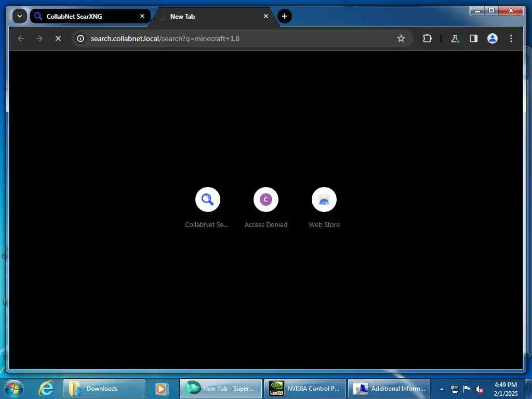Open the tab search dropdown arrow
532x399 pixels.
(x=20, y=16)
